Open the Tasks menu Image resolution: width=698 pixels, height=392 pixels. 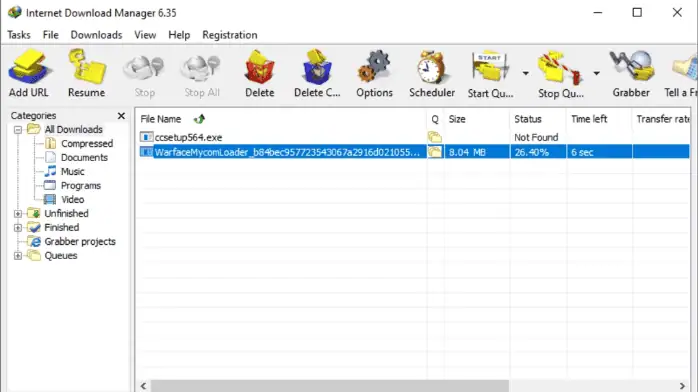[19, 35]
